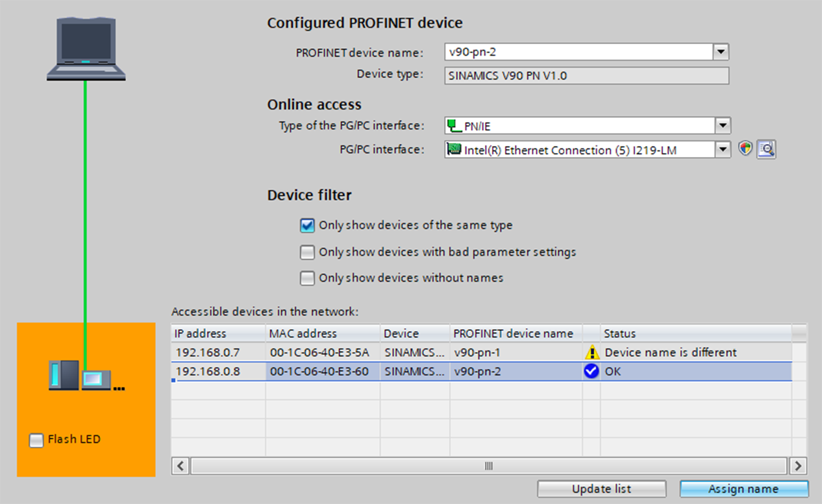This screenshot has width=822, height=504.
Task: Click the green PN/IE interface type icon
Action: pyautogui.click(x=454, y=126)
